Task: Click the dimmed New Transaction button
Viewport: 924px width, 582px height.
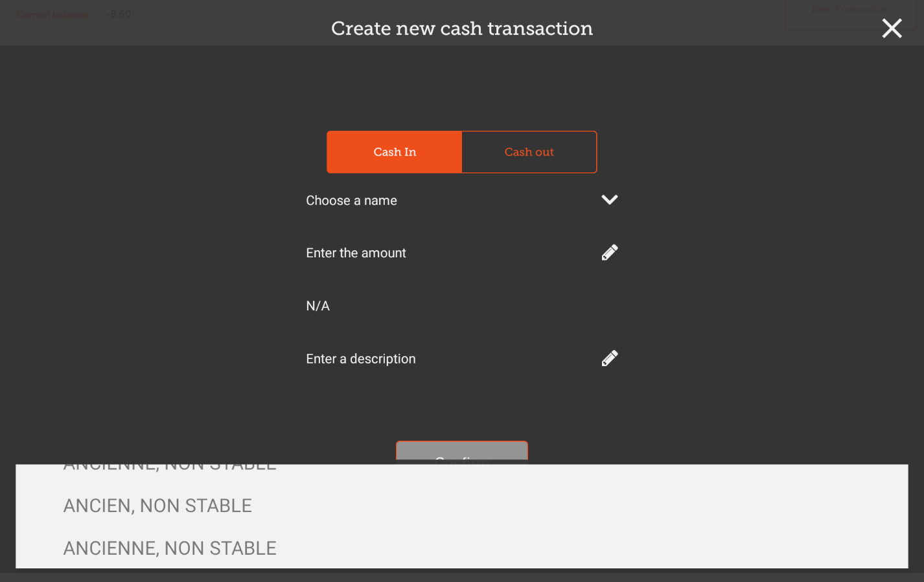Action: 850,10
